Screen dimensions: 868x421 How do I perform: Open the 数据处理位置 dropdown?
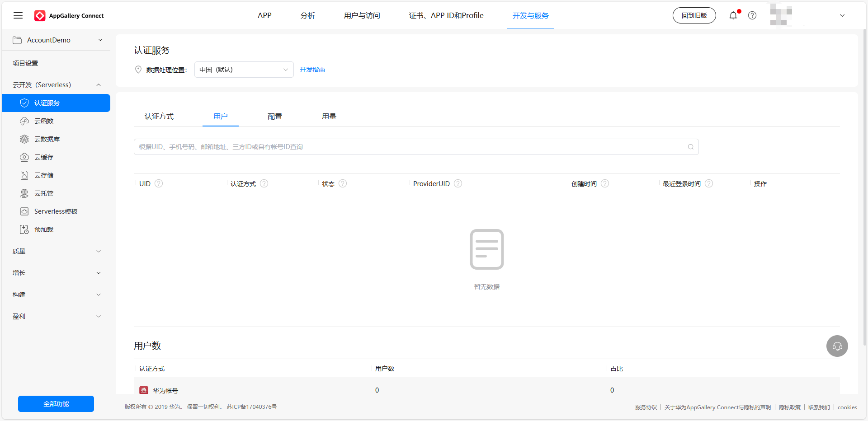click(x=244, y=70)
